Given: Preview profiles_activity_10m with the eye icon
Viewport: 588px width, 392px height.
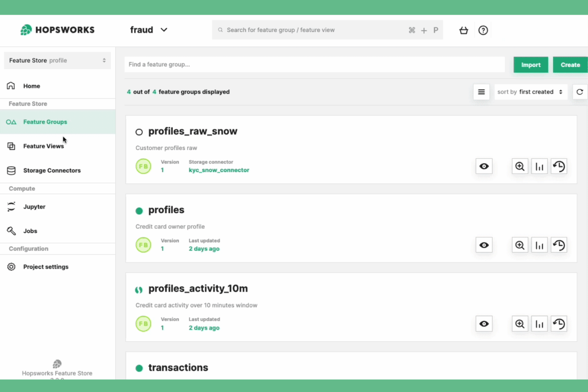Looking at the screenshot, I should pyautogui.click(x=484, y=324).
